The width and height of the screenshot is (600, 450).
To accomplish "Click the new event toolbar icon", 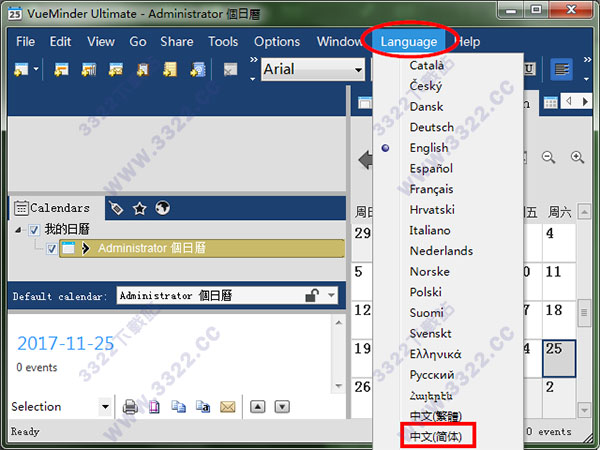I will click(21, 70).
